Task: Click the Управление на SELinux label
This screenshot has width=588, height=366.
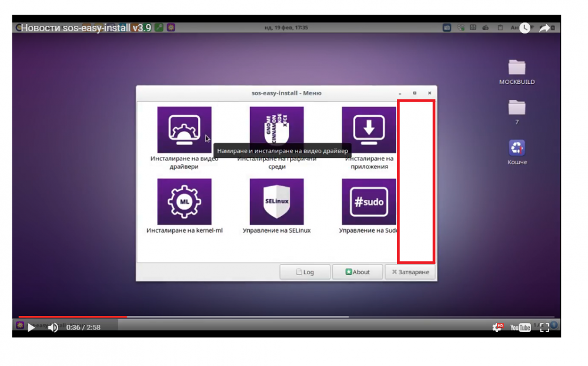Action: click(x=276, y=230)
